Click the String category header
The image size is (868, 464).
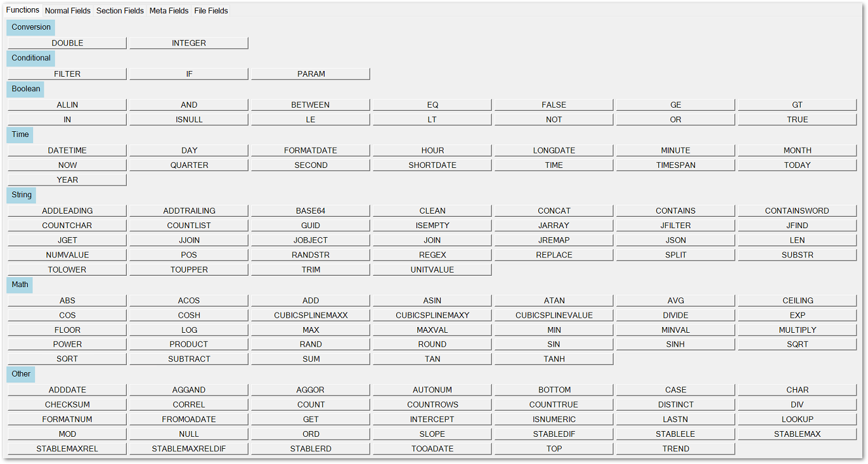(x=22, y=195)
